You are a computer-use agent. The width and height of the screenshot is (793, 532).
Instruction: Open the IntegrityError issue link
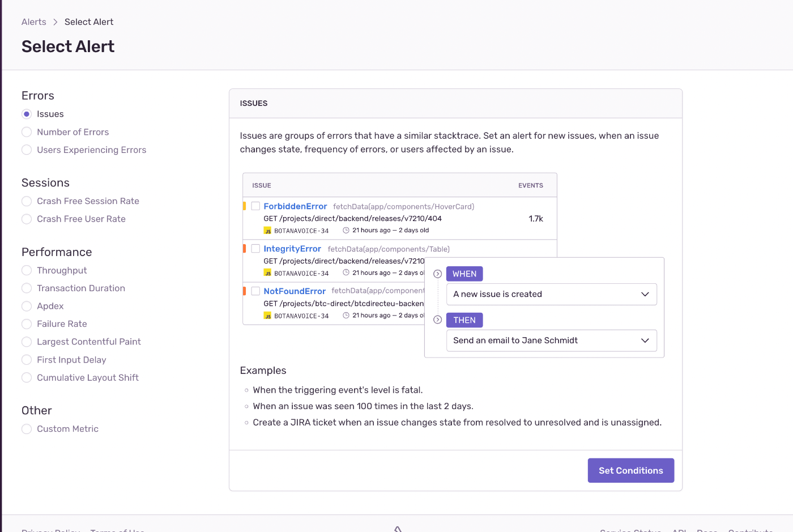click(x=292, y=249)
